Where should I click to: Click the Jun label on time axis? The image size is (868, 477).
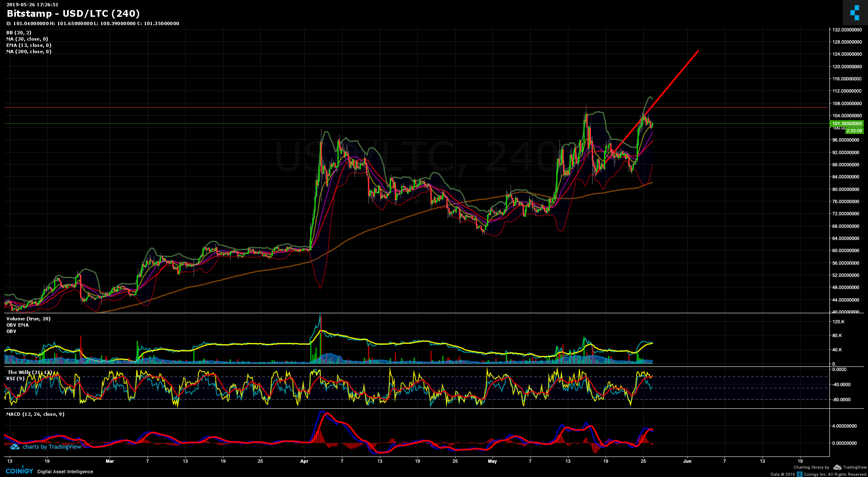(x=687, y=461)
